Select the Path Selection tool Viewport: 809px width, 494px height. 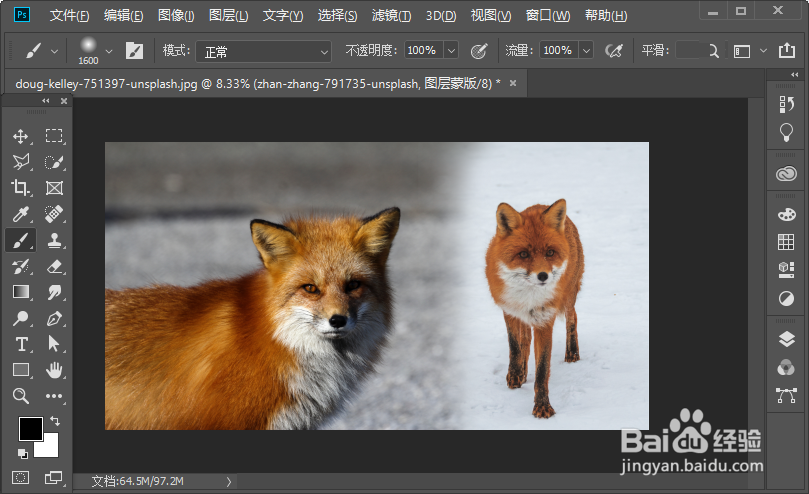(x=54, y=344)
